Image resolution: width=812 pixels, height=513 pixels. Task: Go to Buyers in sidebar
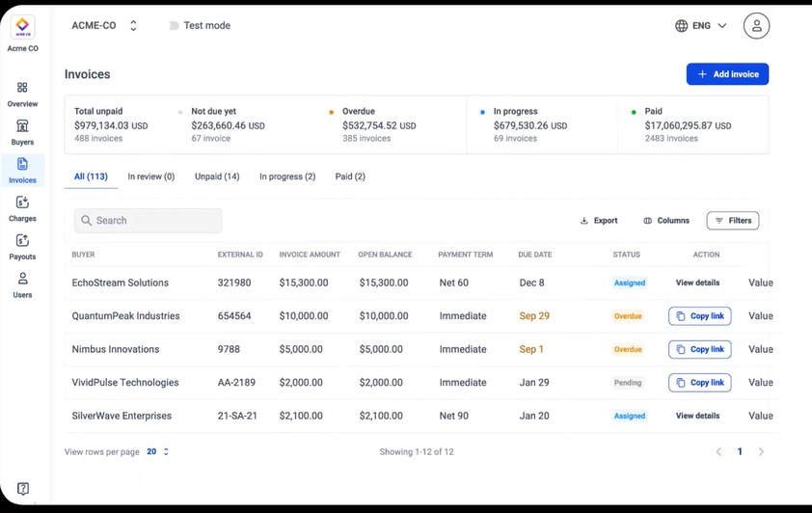[22, 132]
